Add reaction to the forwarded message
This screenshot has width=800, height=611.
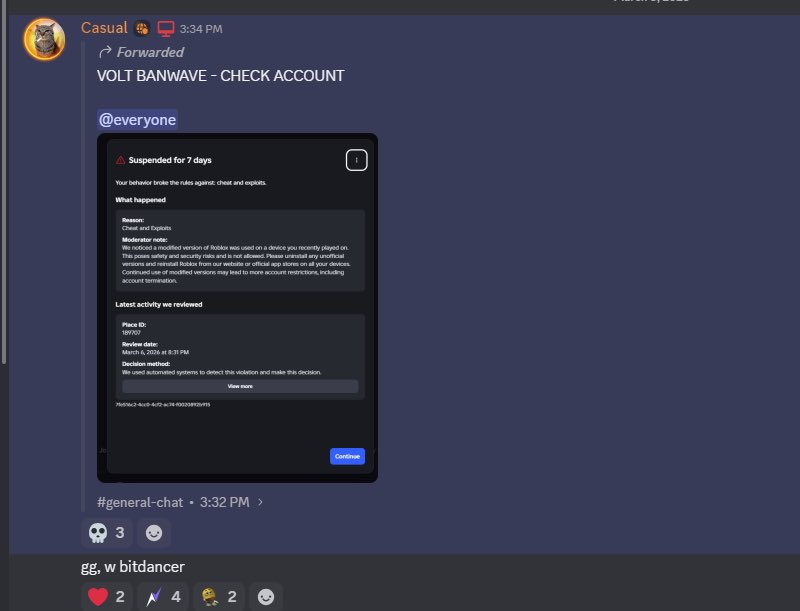[154, 533]
